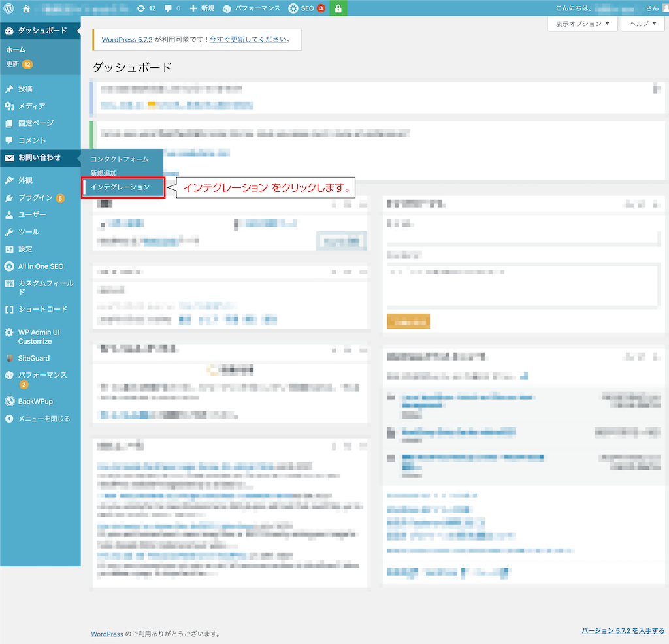Expand the 表示オプション dropdown
Viewport: 669px width, 644px height.
coord(582,24)
